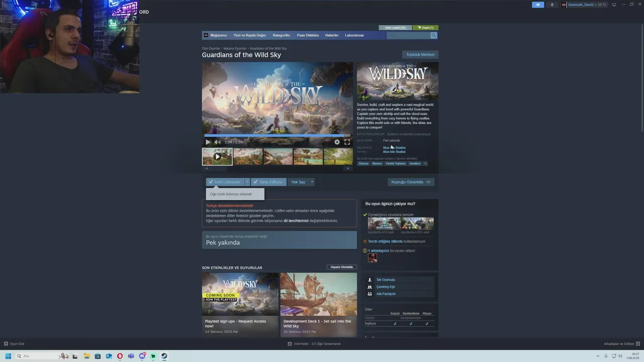Viewport: 644px width, 362px height.
Task: Open Development Deck 1 announcement card
Action: coord(318,305)
